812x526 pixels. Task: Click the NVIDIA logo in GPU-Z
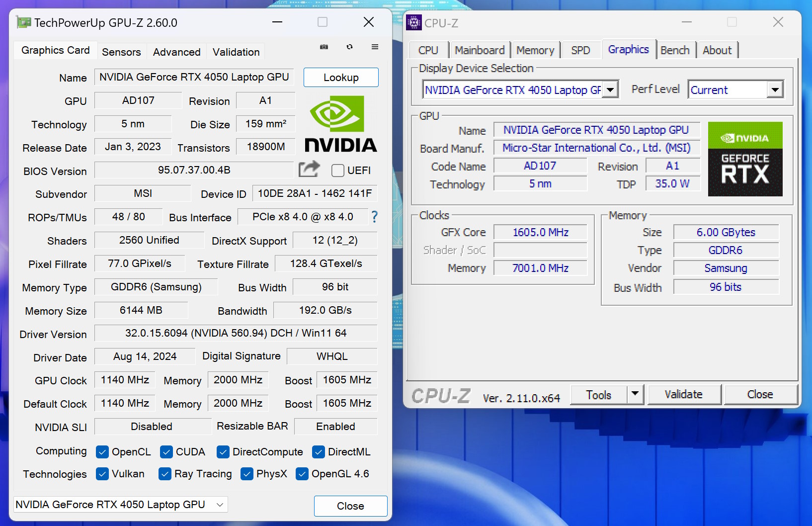[x=341, y=124]
